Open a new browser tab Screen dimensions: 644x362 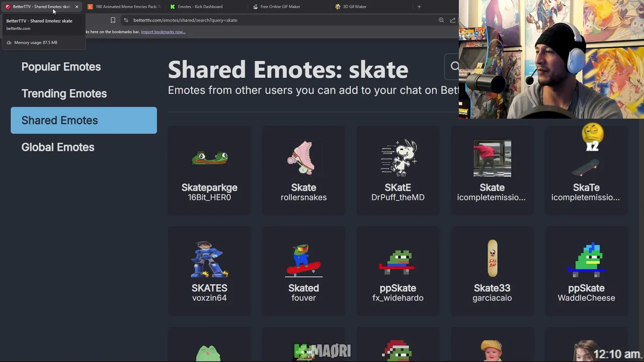419,7
